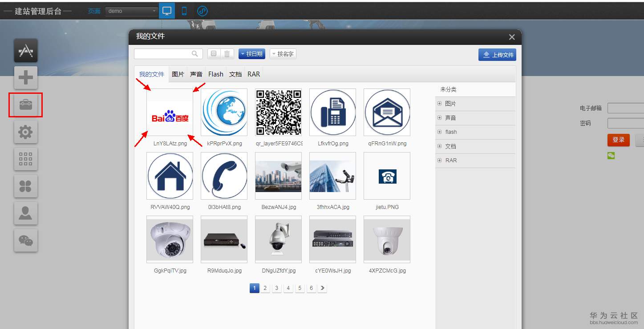Viewport: 644px width, 329px height.
Task: Open the app store icon in the sidebar
Action: [x=26, y=51]
